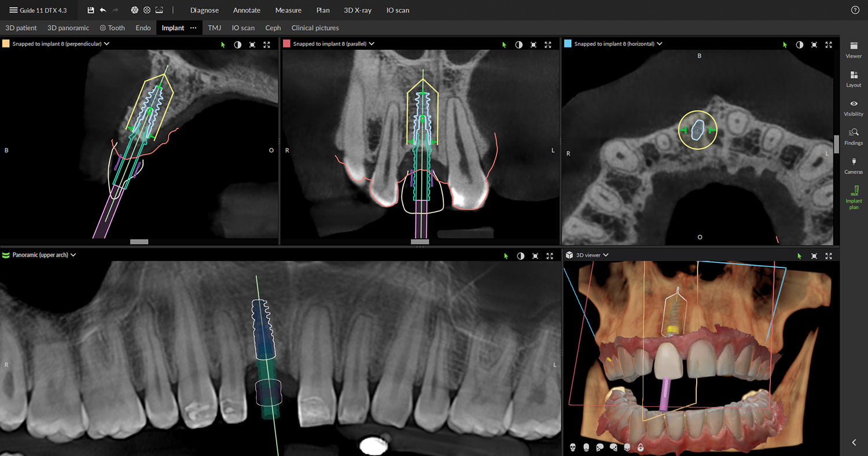Enter fullscreen on the Panoramic view
This screenshot has height=456, width=868.
coord(549,255)
